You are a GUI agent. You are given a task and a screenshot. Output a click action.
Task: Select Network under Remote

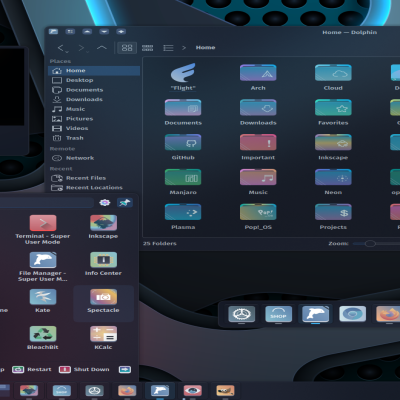pos(94,158)
